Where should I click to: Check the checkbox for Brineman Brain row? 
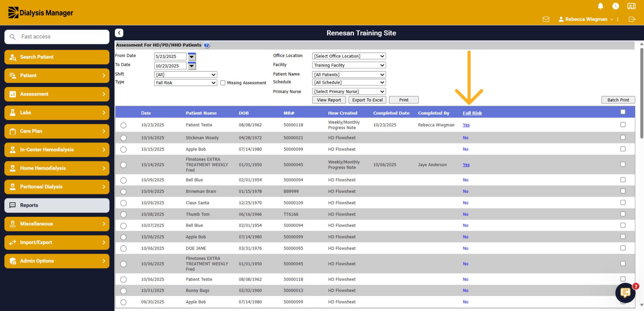623,191
